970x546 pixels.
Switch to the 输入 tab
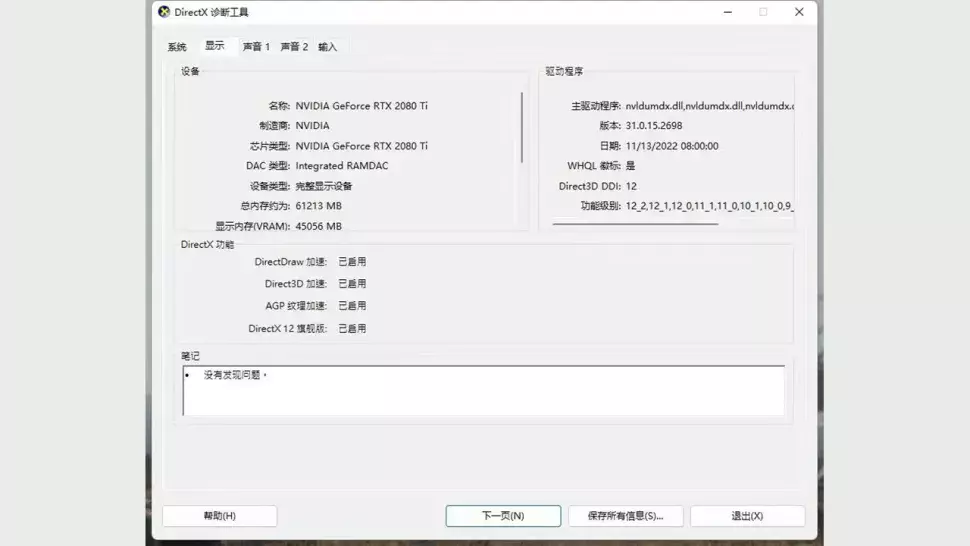point(327,47)
